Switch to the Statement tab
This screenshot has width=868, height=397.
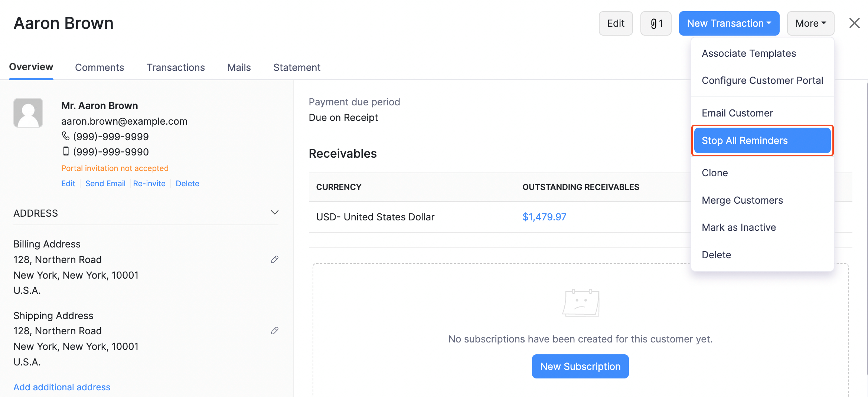click(297, 67)
